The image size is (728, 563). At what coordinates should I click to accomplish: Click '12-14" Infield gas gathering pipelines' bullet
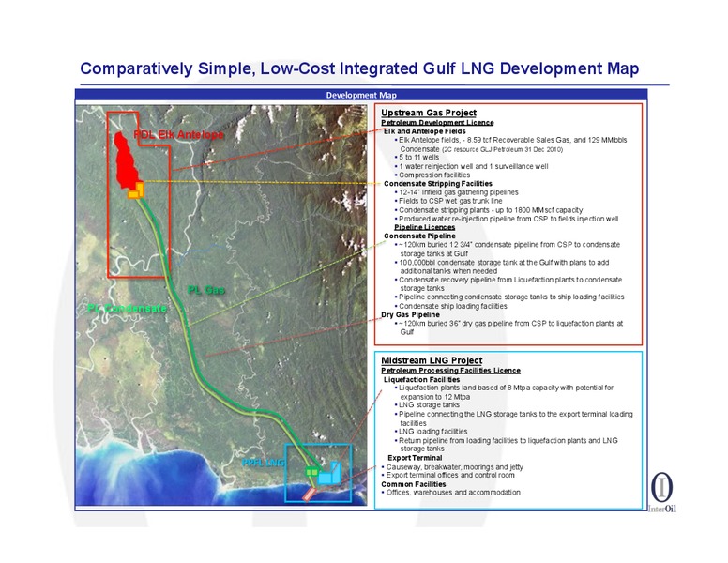pyautogui.click(x=456, y=192)
